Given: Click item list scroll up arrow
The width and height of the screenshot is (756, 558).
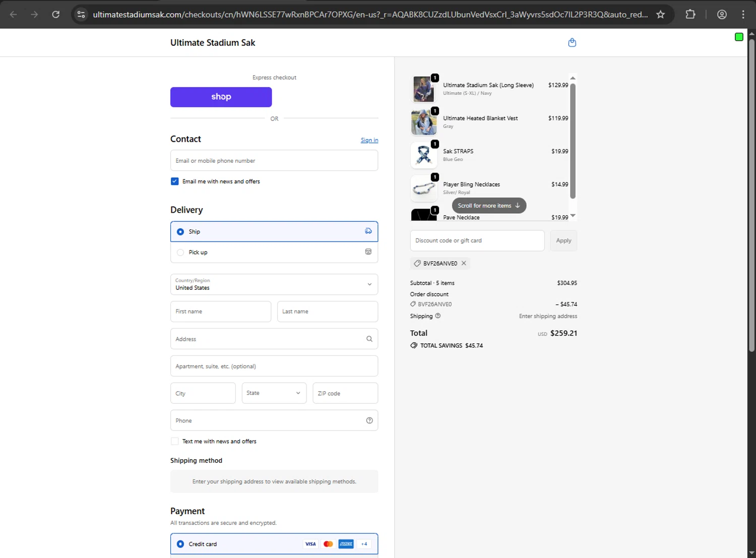Looking at the screenshot, I should [573, 78].
